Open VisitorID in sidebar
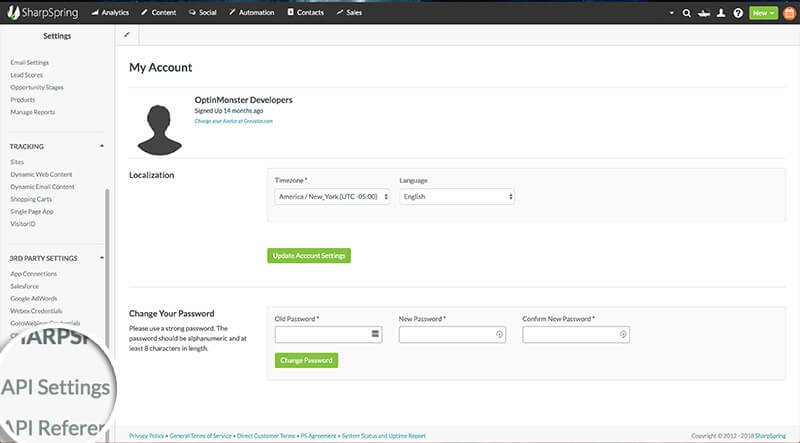The width and height of the screenshot is (800, 443). pos(22,224)
